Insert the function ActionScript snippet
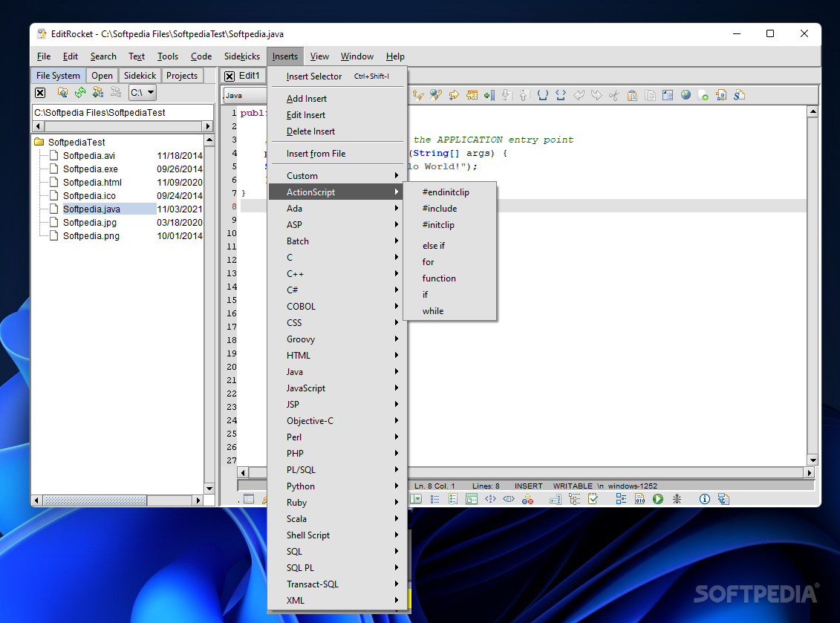 point(449,278)
